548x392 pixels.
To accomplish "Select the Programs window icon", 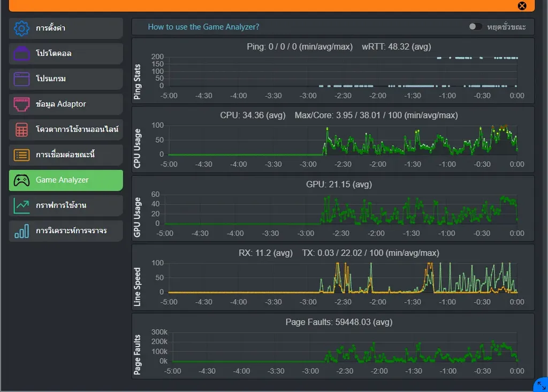I will (x=21, y=79).
